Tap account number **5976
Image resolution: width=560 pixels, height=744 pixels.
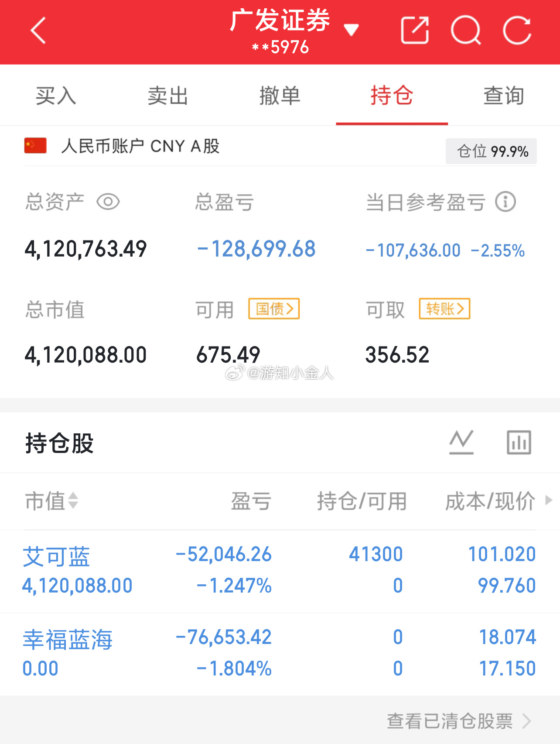click(x=280, y=47)
